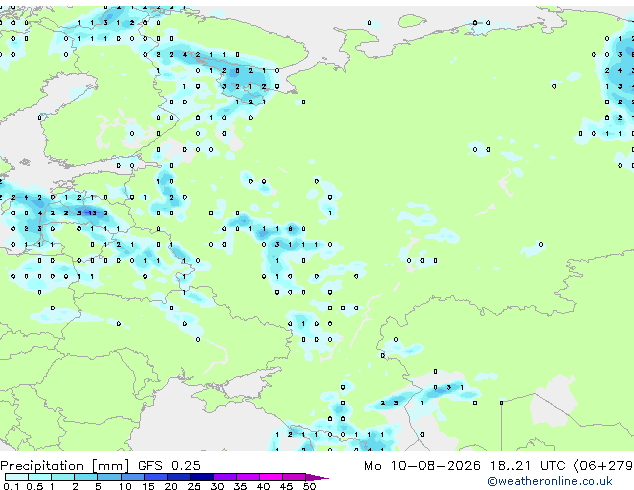The image size is (634, 490).
Task: Click the legend value '35'
Action: 241,486
